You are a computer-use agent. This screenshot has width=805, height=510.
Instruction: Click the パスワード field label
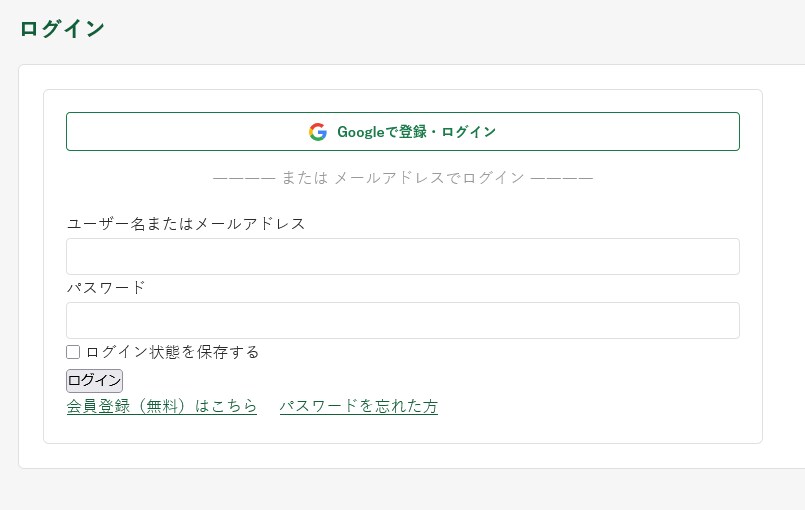coord(106,288)
